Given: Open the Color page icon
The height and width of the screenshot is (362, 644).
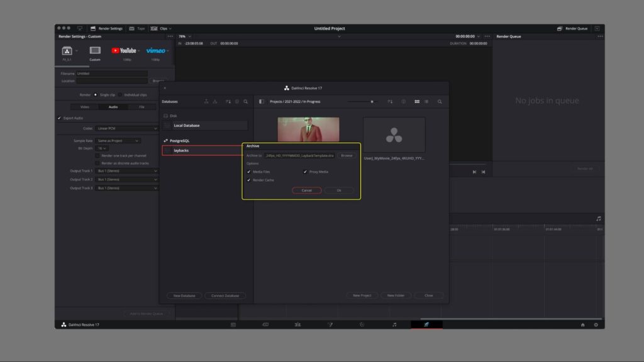Looking at the screenshot, I should point(362,325).
